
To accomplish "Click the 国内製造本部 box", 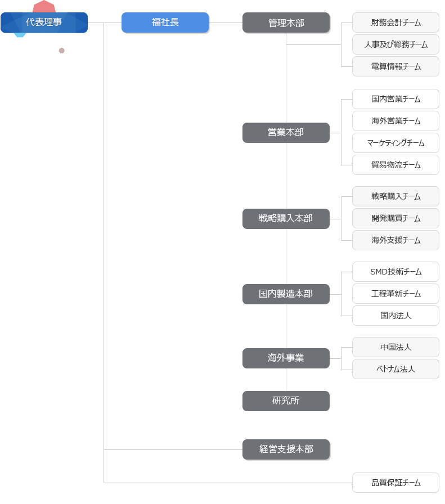I will pyautogui.click(x=286, y=294).
